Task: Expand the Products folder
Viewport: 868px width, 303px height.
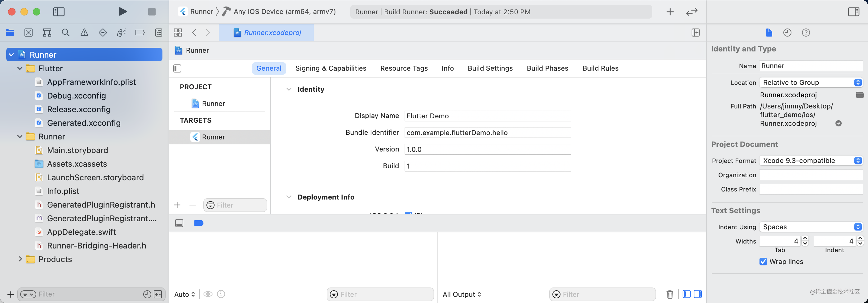Action: click(20, 259)
